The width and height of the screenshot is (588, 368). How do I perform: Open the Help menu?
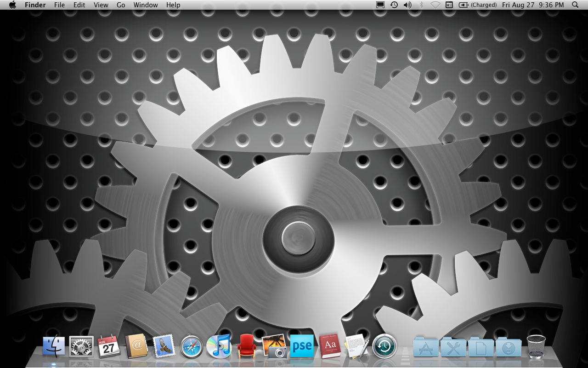(x=173, y=5)
